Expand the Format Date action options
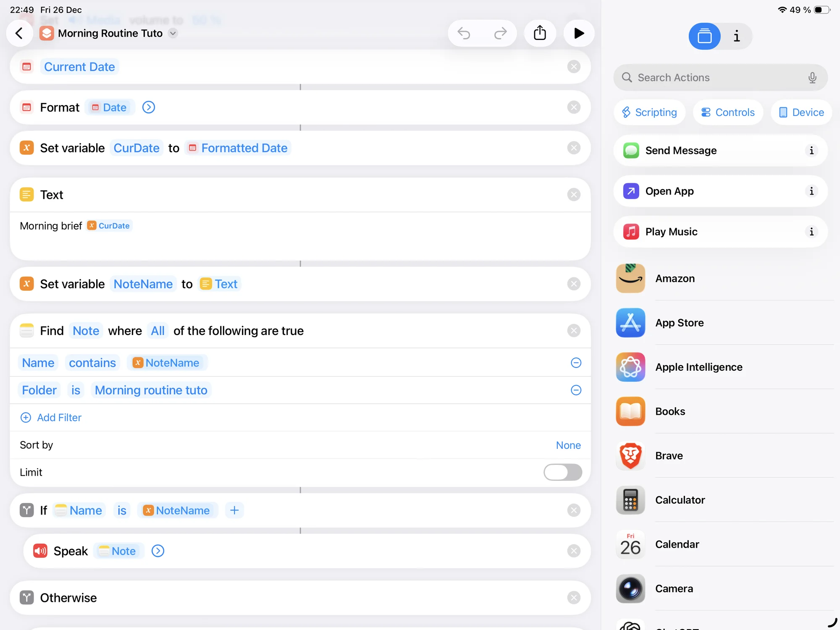 click(149, 108)
